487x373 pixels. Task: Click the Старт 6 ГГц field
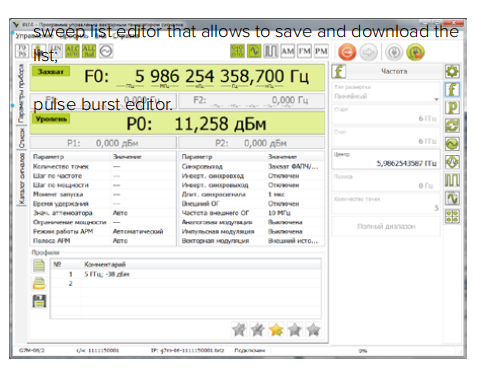(386, 115)
